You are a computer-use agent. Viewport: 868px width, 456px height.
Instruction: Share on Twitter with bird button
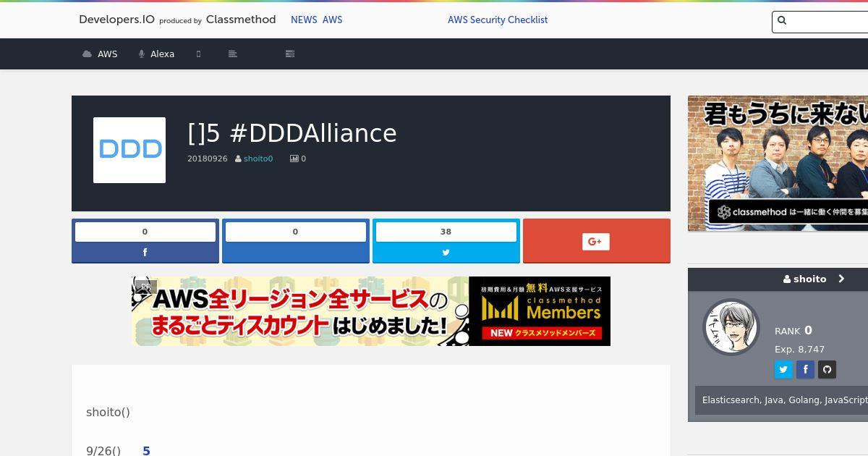point(446,253)
